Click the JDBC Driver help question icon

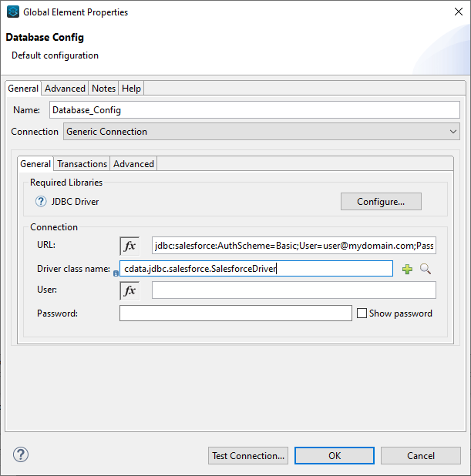(x=41, y=202)
